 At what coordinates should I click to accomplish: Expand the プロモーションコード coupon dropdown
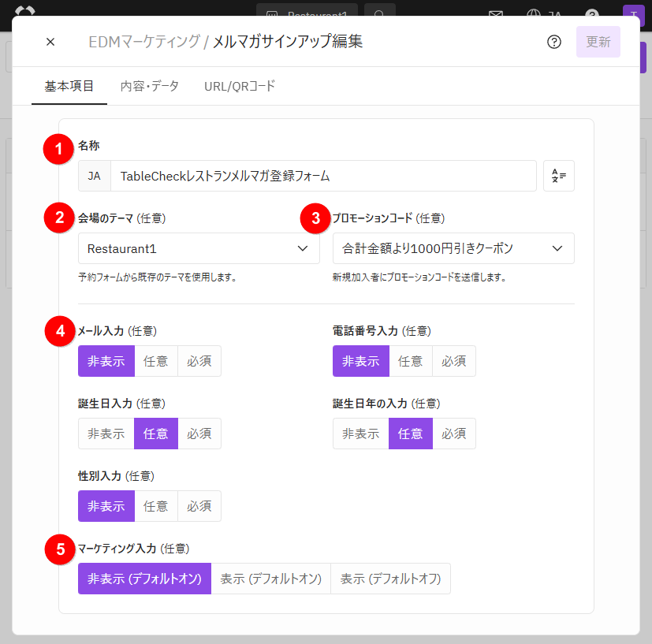[453, 248]
